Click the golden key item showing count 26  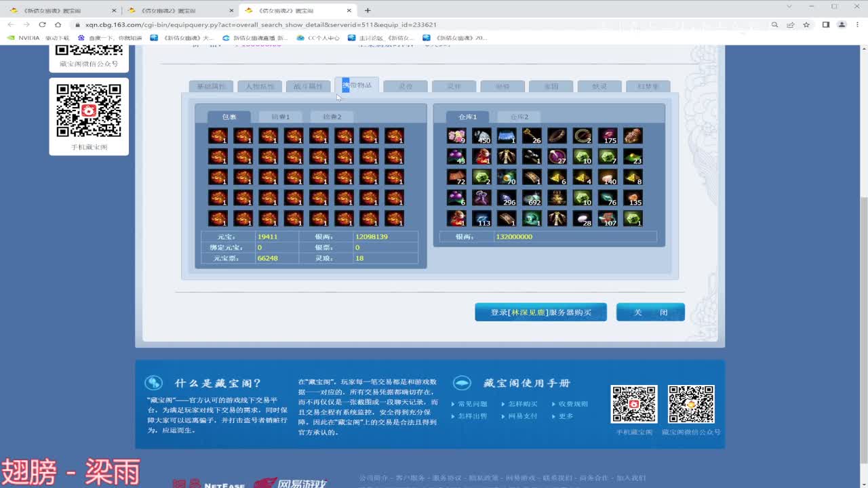532,135
